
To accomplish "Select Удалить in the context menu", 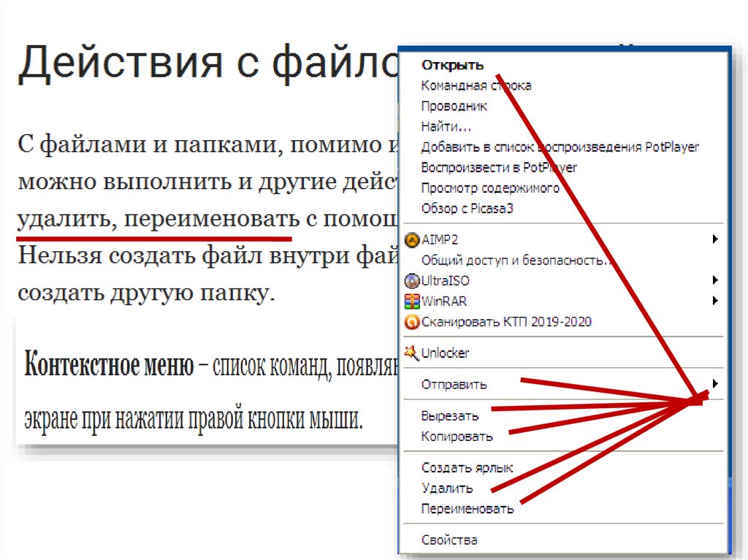I will (447, 488).
